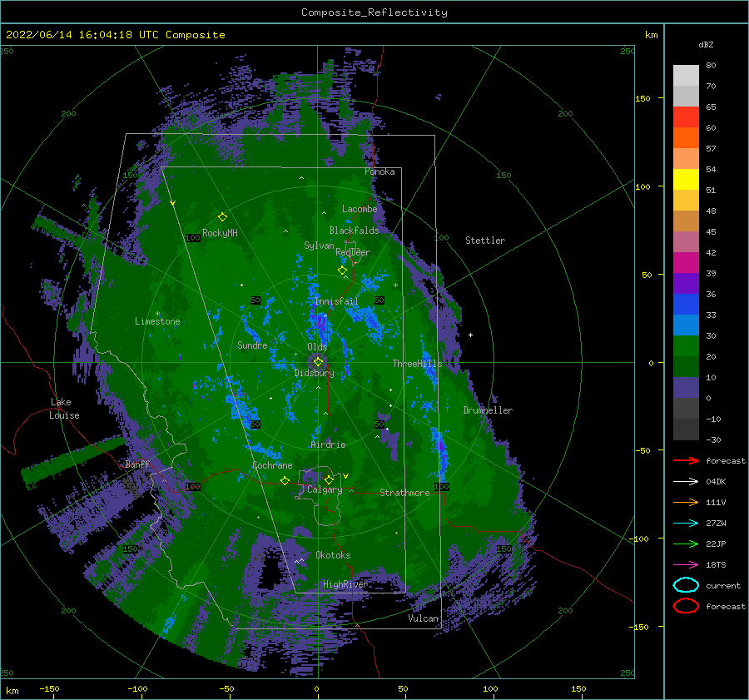Click the yellow diamond marker below RedDeer

coord(342,271)
